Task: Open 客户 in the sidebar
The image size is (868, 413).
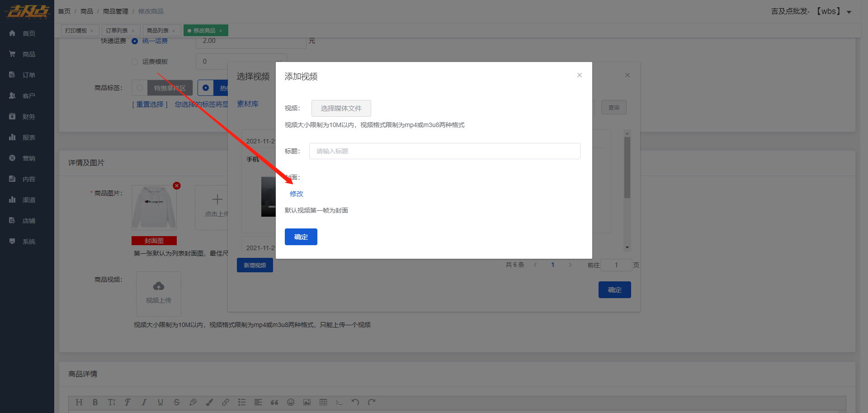Action: 27,96
